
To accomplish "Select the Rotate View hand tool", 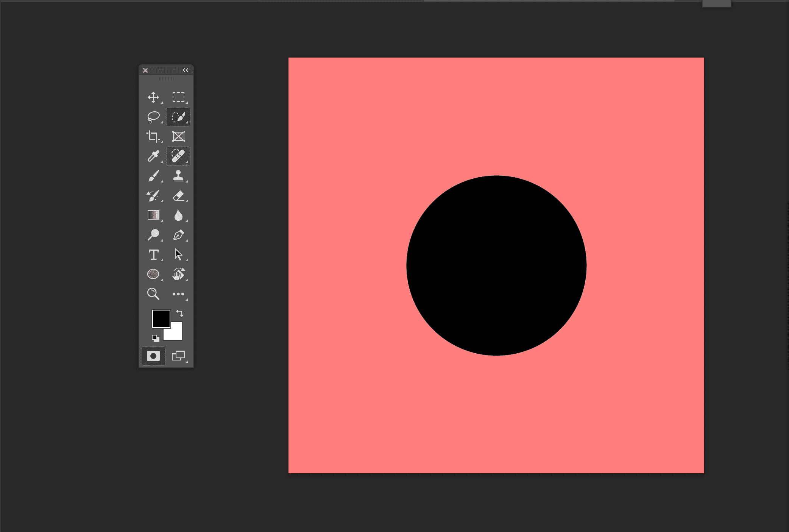I will (178, 274).
